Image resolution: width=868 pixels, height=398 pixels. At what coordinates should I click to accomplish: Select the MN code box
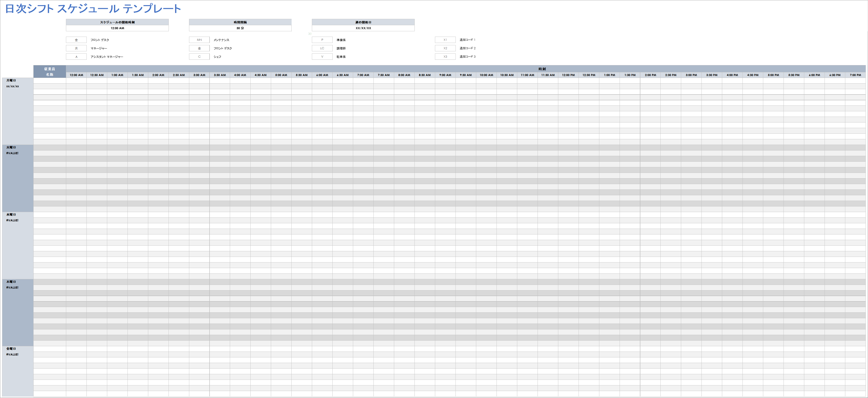click(199, 40)
